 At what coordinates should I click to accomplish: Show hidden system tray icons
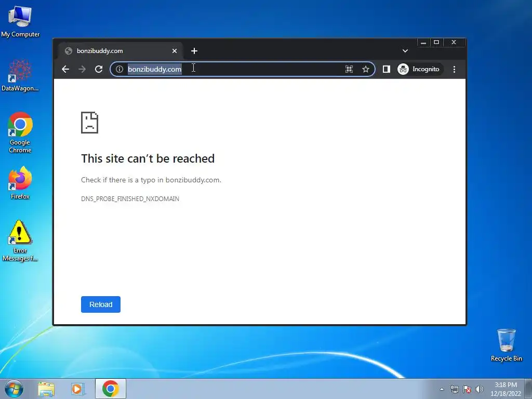coord(442,389)
